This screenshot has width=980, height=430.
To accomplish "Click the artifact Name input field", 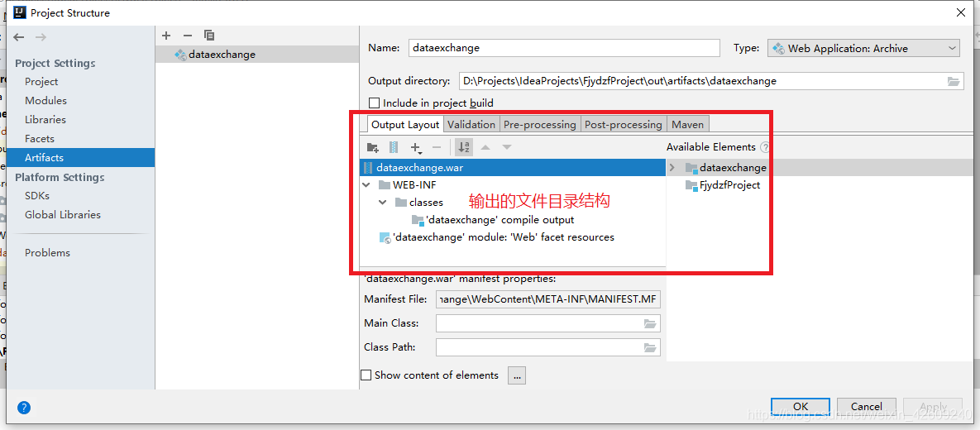I will 564,48.
